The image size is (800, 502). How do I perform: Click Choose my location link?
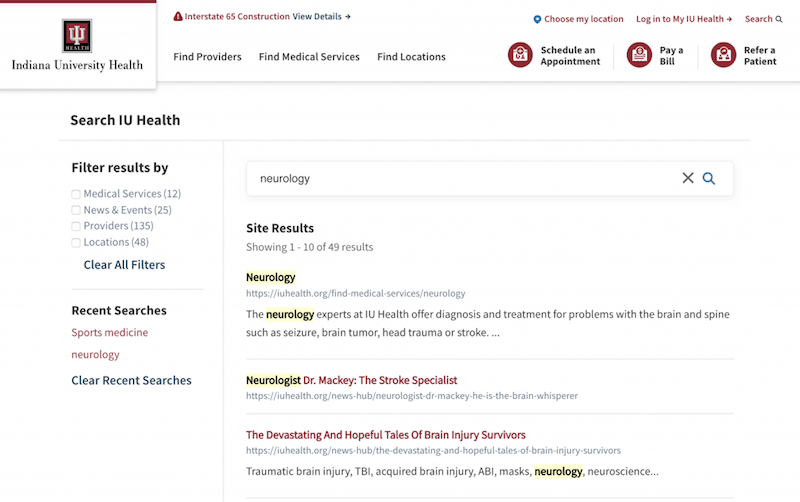584,19
